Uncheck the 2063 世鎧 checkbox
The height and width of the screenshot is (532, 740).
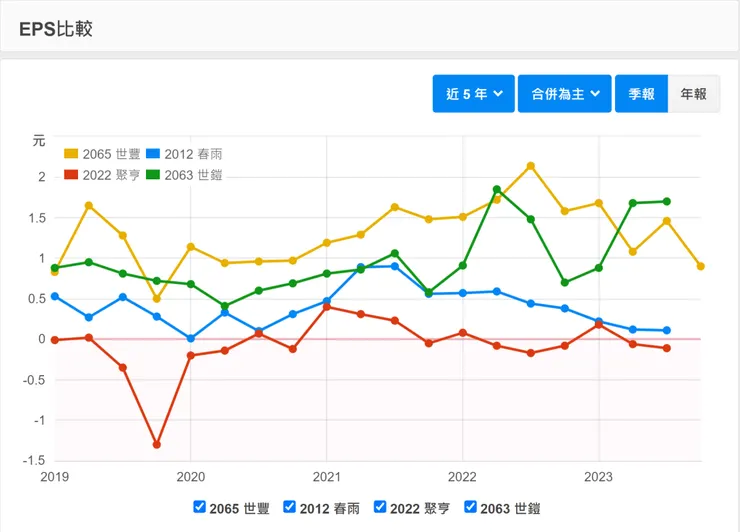471,507
